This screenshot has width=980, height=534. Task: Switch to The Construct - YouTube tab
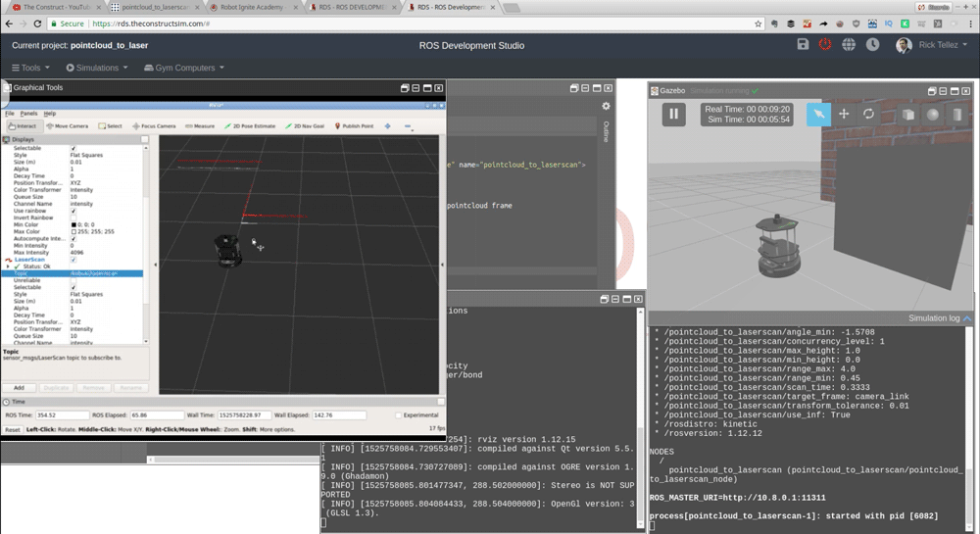(54, 8)
